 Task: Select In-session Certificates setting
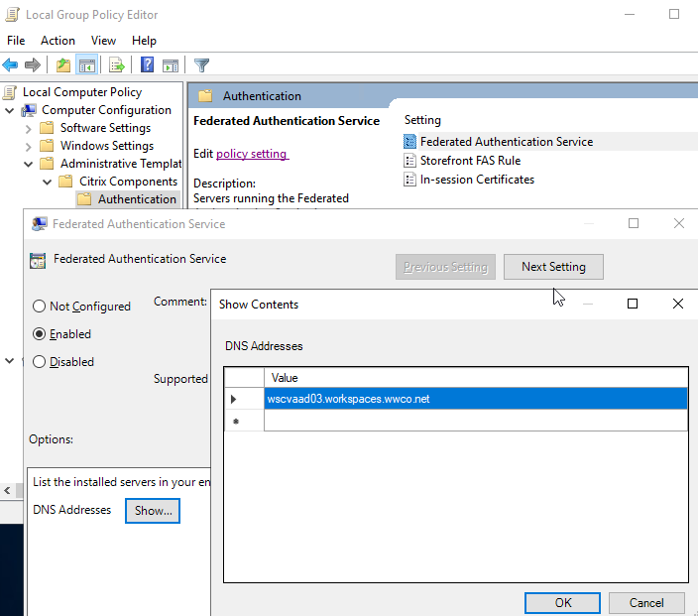(477, 180)
